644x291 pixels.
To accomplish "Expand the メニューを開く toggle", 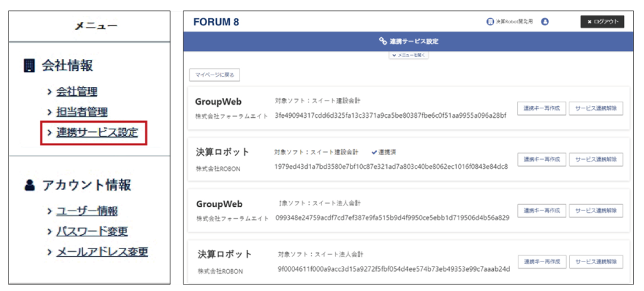I will (409, 55).
